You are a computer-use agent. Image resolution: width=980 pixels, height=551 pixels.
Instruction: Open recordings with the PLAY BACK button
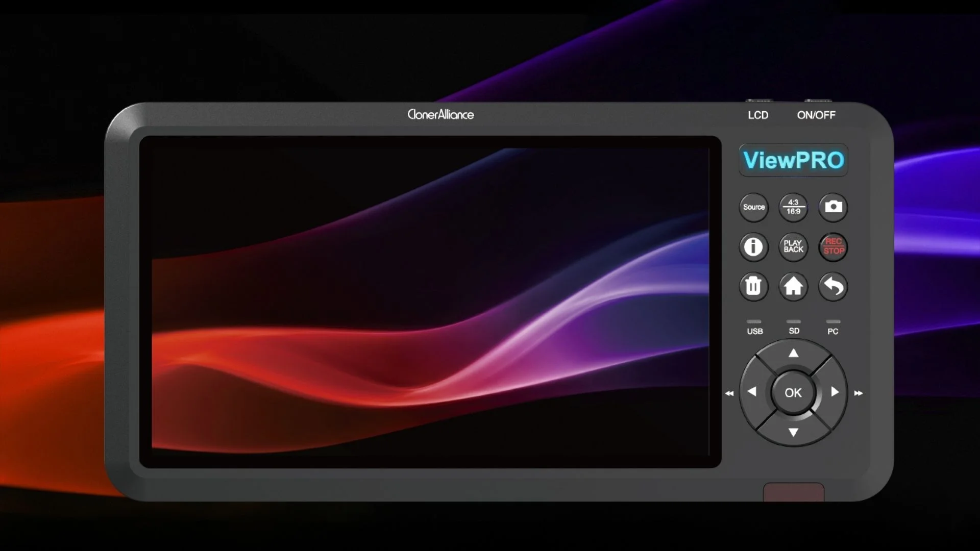tap(793, 247)
